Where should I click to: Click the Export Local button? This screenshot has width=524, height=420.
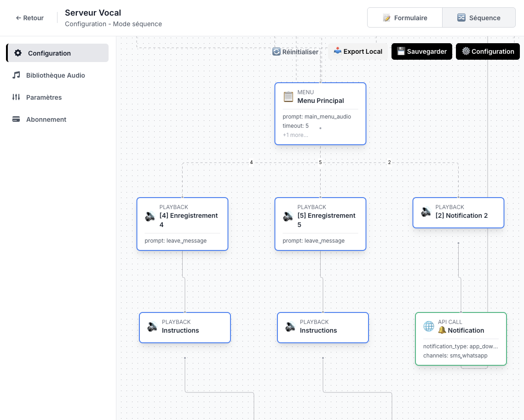click(x=357, y=51)
